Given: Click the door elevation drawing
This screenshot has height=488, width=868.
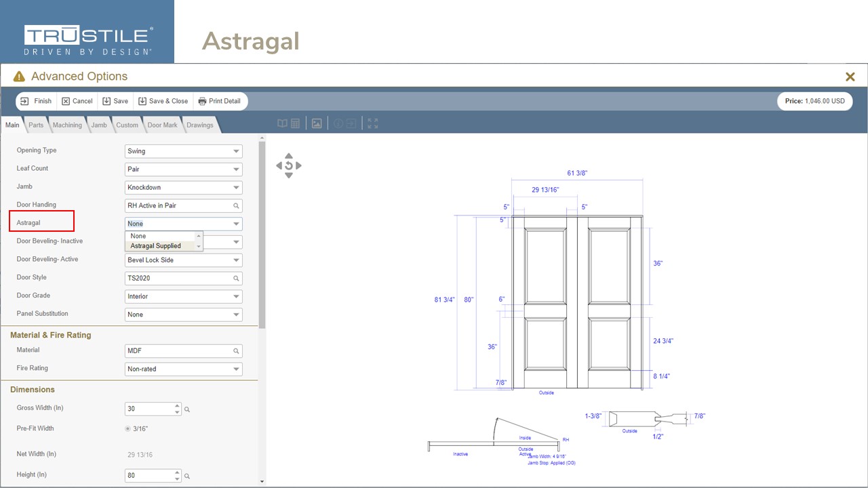Looking at the screenshot, I should [576, 302].
